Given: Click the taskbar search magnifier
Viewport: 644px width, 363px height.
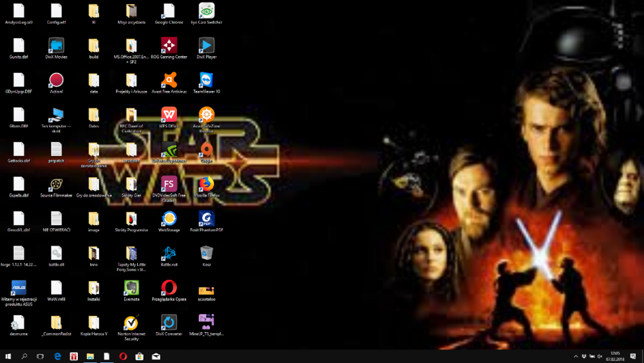Looking at the screenshot, I should [x=24, y=357].
